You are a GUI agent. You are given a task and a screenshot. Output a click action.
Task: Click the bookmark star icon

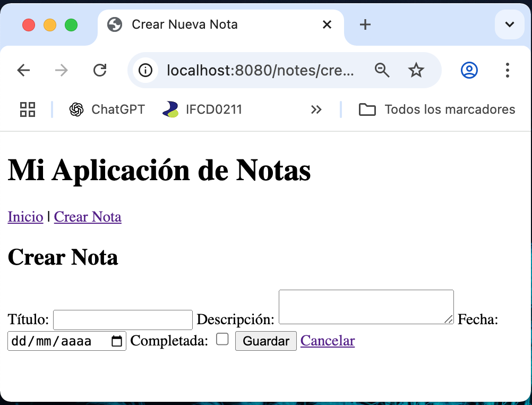click(x=416, y=70)
